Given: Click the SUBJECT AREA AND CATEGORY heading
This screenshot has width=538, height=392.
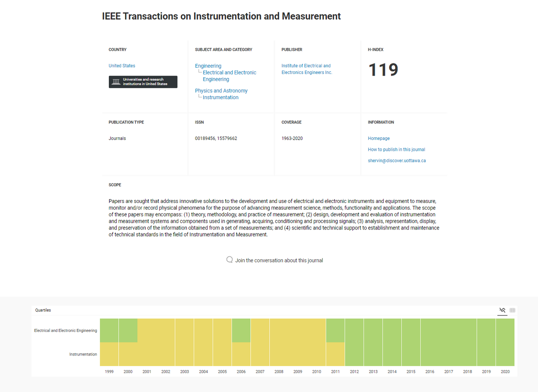Looking at the screenshot, I should click(224, 50).
